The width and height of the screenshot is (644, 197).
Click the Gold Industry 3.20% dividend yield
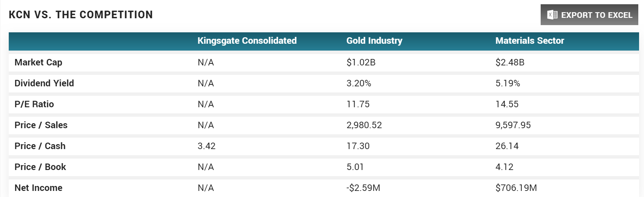tap(359, 83)
